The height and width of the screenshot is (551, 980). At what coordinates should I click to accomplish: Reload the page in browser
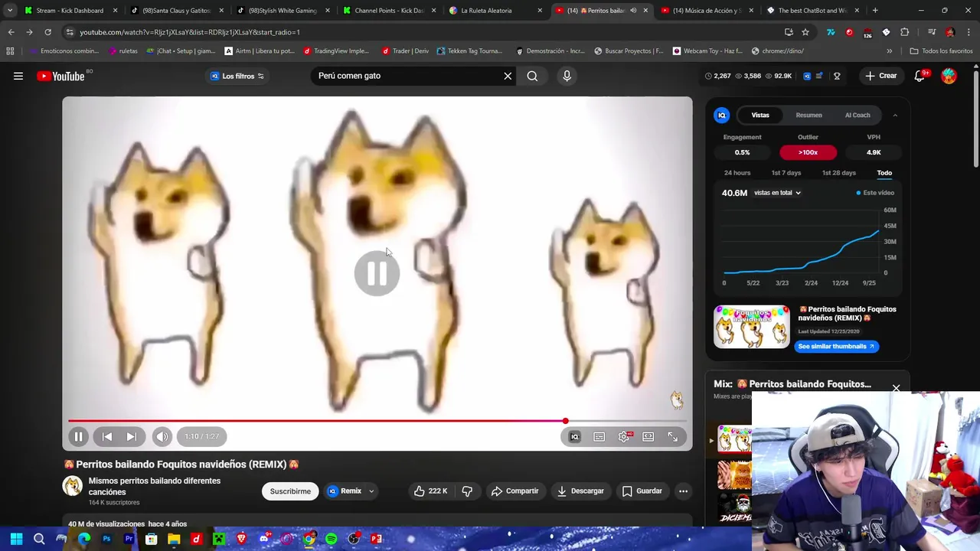(x=47, y=32)
